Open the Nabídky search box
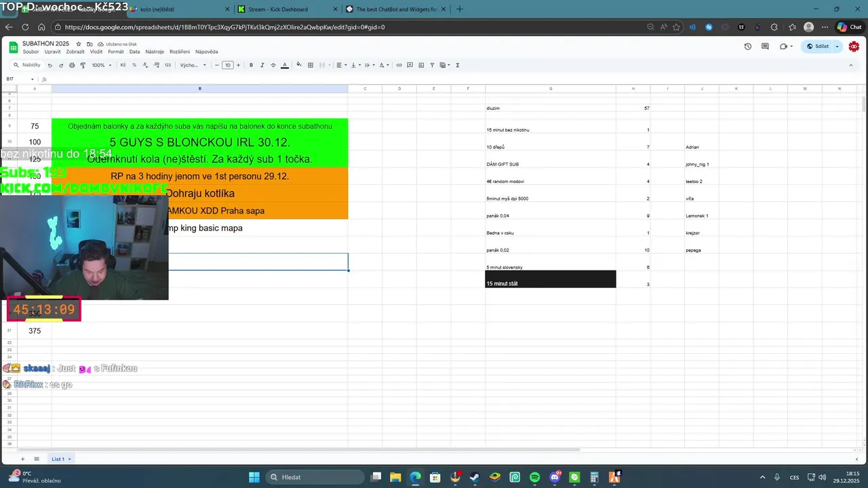The image size is (868, 488). click(x=27, y=65)
